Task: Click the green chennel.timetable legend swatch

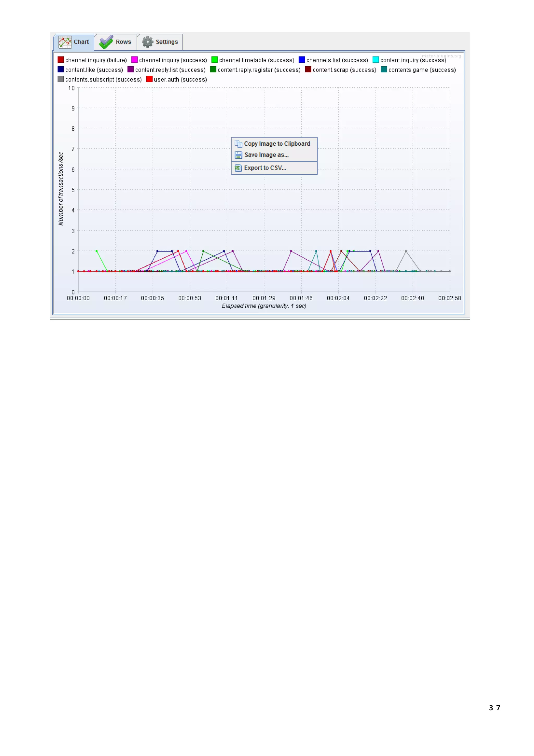Action: point(215,59)
